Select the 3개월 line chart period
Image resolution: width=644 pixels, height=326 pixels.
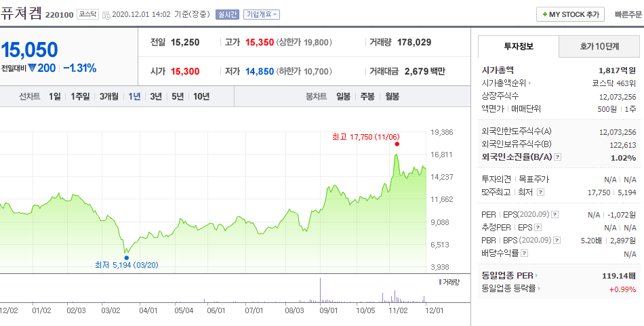109,96
